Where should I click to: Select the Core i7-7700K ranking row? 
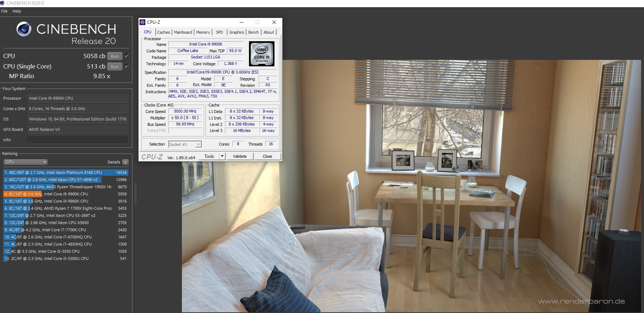pos(66,230)
